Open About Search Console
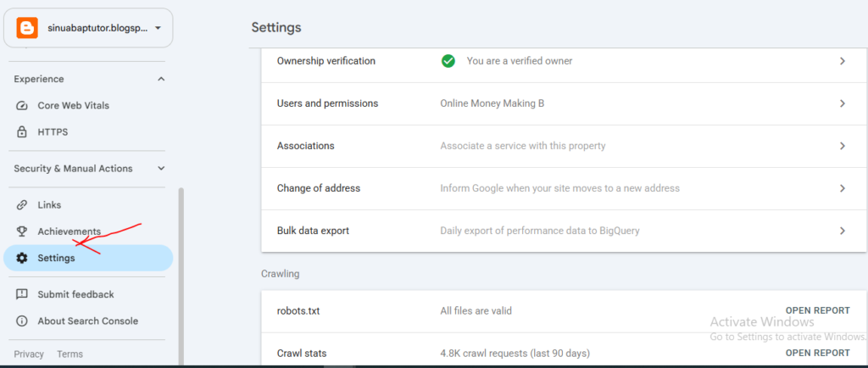 88,321
